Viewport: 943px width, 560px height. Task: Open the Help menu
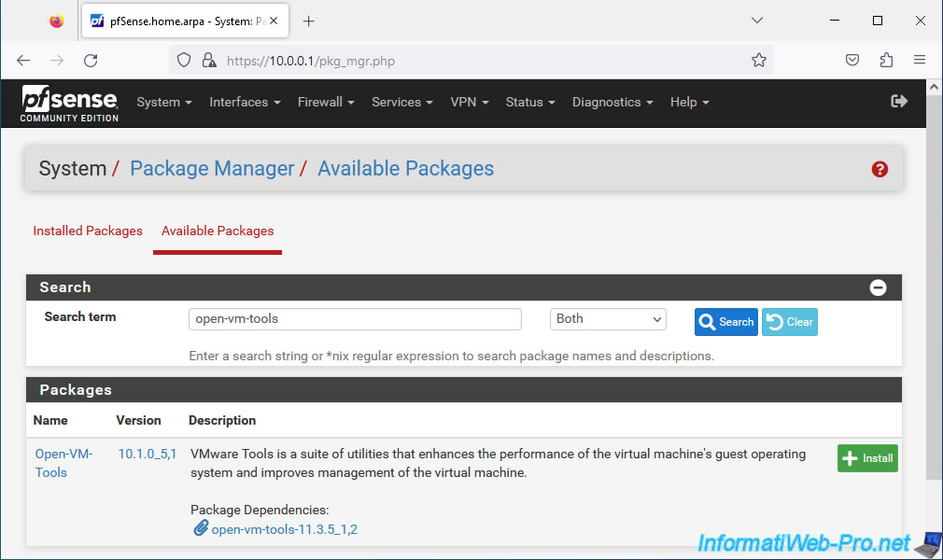(x=689, y=103)
